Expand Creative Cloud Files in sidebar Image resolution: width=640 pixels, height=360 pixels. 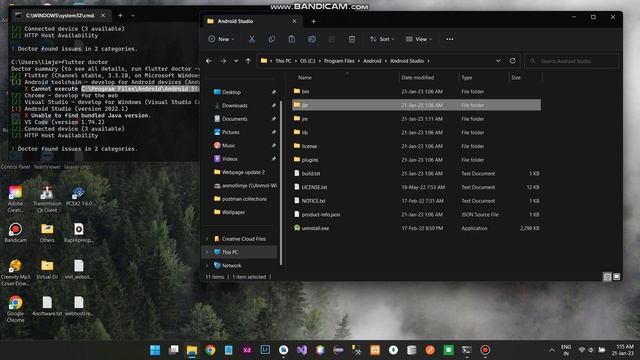point(207,239)
